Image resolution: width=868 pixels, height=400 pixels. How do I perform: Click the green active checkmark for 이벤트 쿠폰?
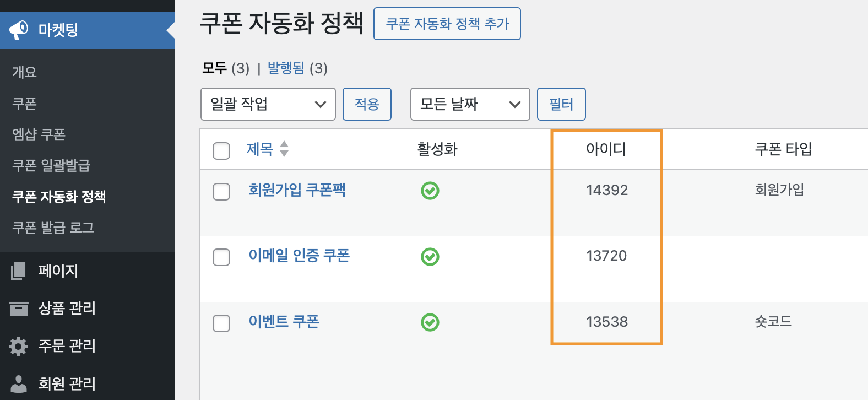430,322
